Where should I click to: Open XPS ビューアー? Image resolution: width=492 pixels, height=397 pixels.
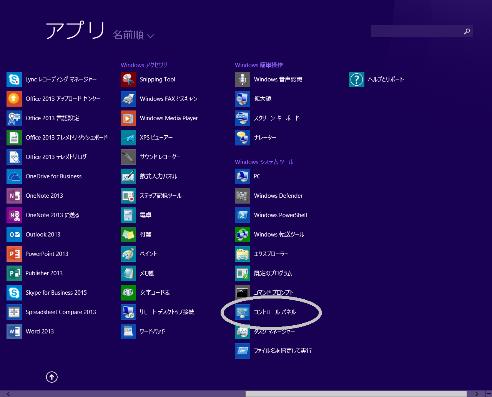pyautogui.click(x=147, y=137)
